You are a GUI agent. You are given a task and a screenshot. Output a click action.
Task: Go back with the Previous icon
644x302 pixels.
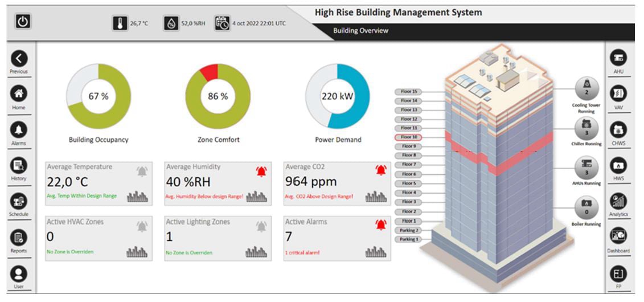(19, 59)
